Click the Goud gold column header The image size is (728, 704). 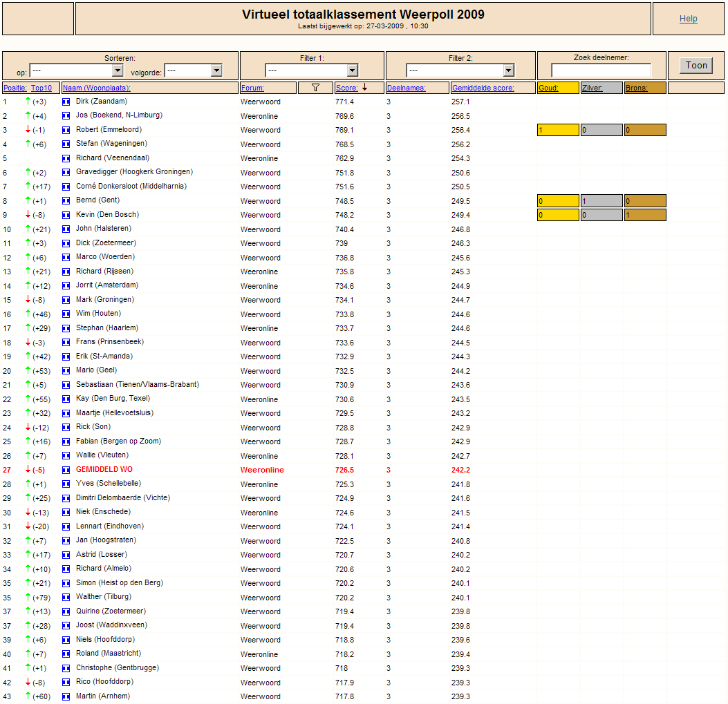(x=548, y=88)
